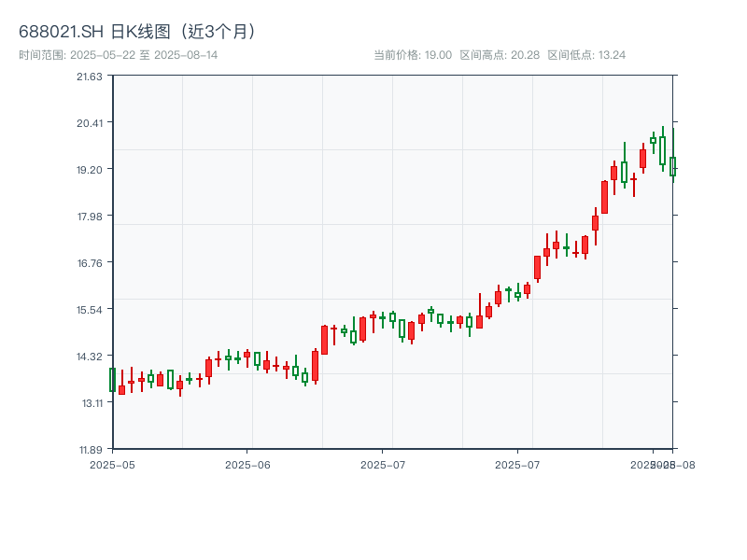Click the 时间范围 date range text
Screen dimensions: 747x560
tap(118, 55)
